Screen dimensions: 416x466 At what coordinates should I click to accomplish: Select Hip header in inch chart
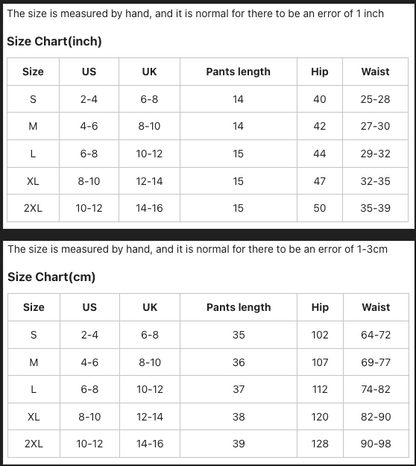point(320,72)
